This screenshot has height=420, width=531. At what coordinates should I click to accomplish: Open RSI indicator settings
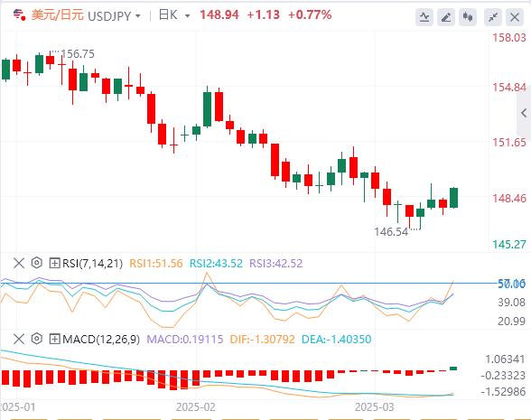(36, 263)
